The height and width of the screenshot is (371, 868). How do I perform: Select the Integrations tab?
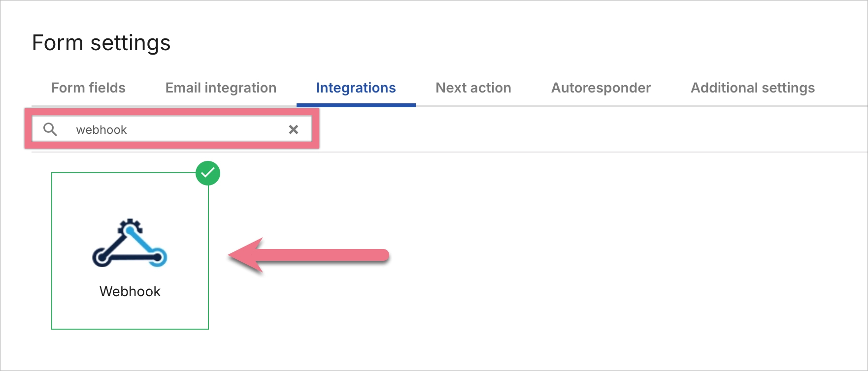click(x=356, y=88)
